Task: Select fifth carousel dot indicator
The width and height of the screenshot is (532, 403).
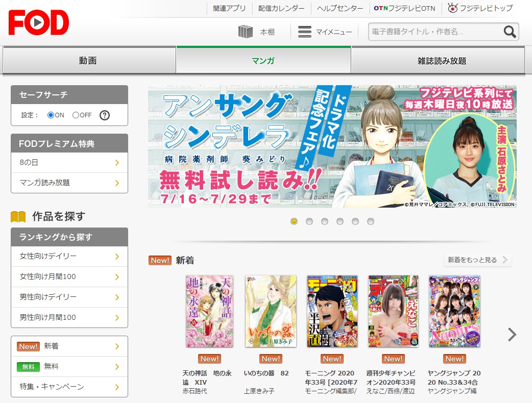Action: click(x=355, y=221)
